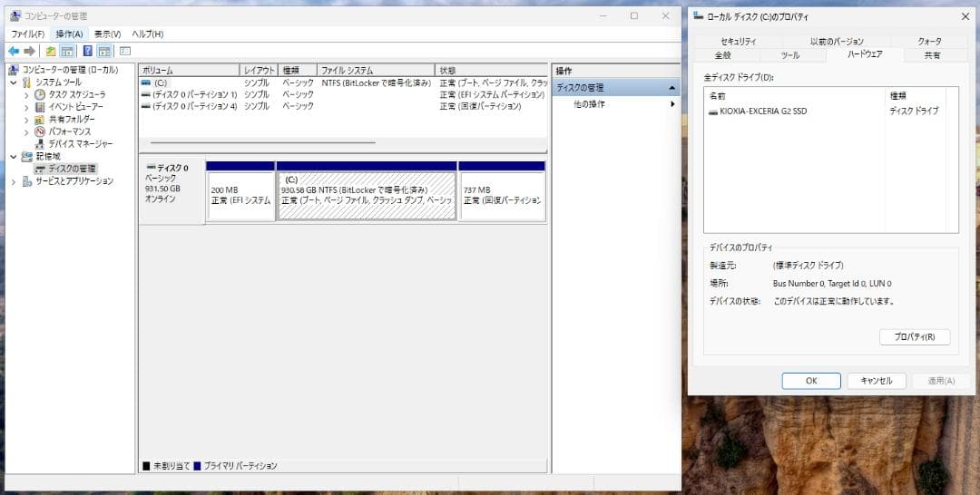Click the プロパティ(R) button
This screenshot has width=980, height=495.
click(915, 337)
